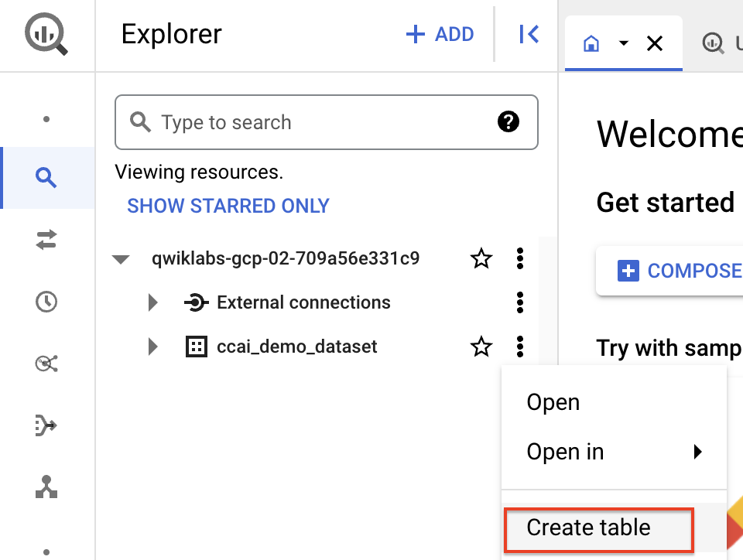Close the home tab
The image size is (743, 560).
point(655,43)
